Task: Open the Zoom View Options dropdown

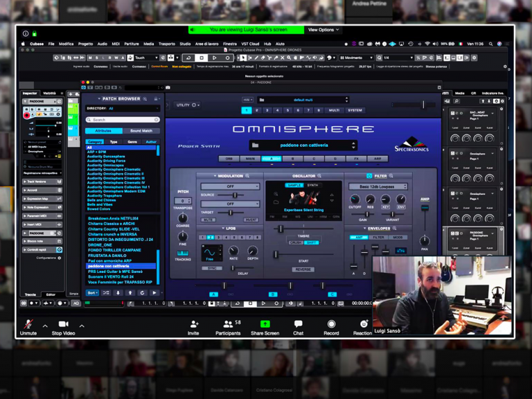Action: pos(323,30)
